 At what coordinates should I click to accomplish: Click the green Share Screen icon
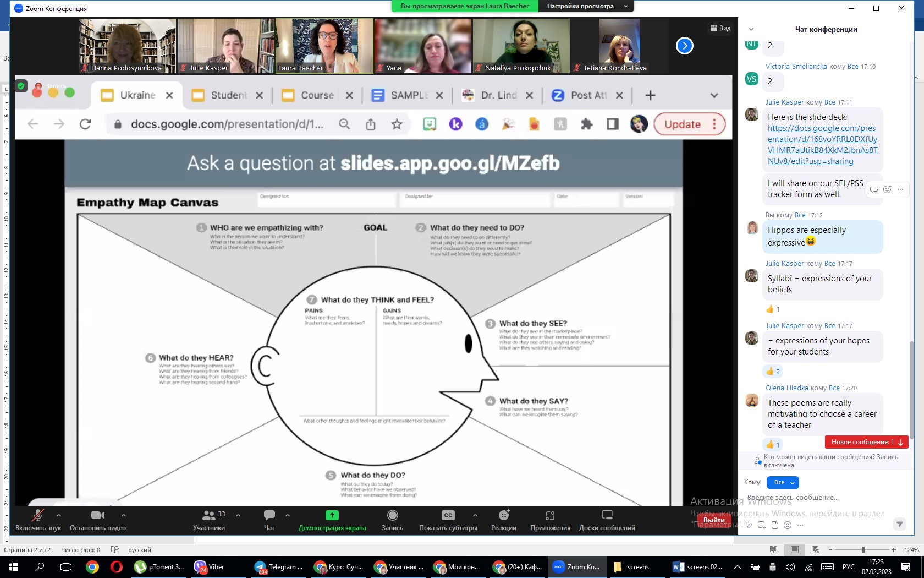point(332,516)
